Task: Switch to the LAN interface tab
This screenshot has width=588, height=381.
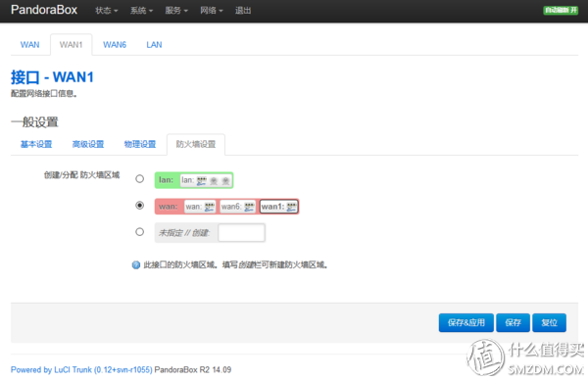Action: [x=154, y=45]
